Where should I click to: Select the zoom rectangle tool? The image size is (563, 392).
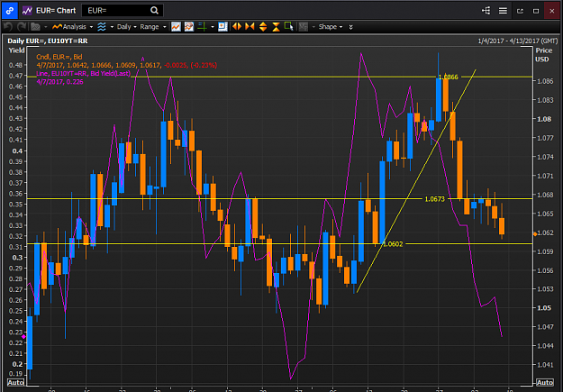click(288, 27)
